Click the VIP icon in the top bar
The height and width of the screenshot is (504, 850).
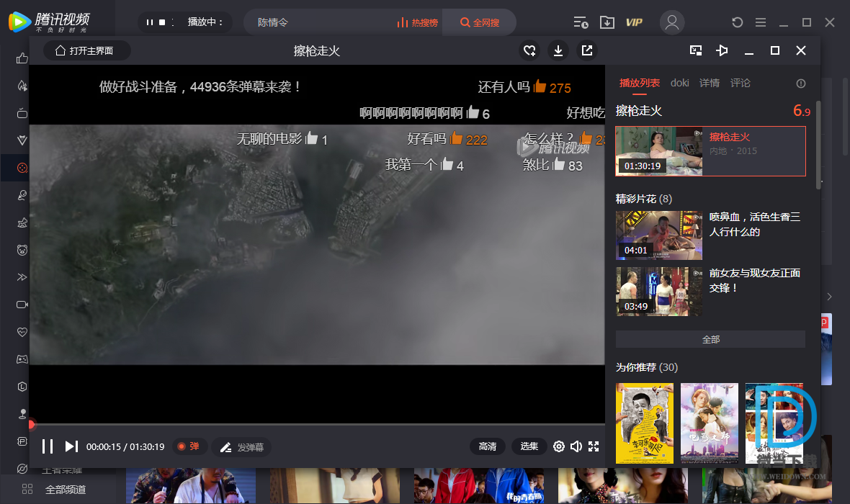tap(634, 22)
